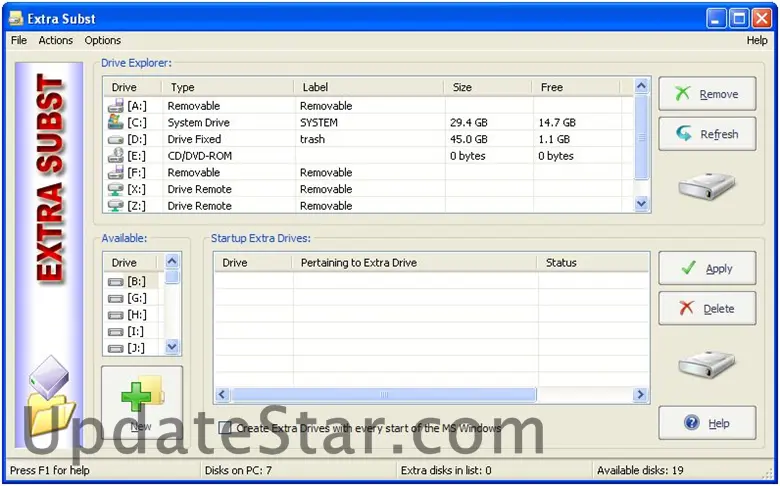
Task: Minimize the Extra Subst window
Action: click(716, 19)
